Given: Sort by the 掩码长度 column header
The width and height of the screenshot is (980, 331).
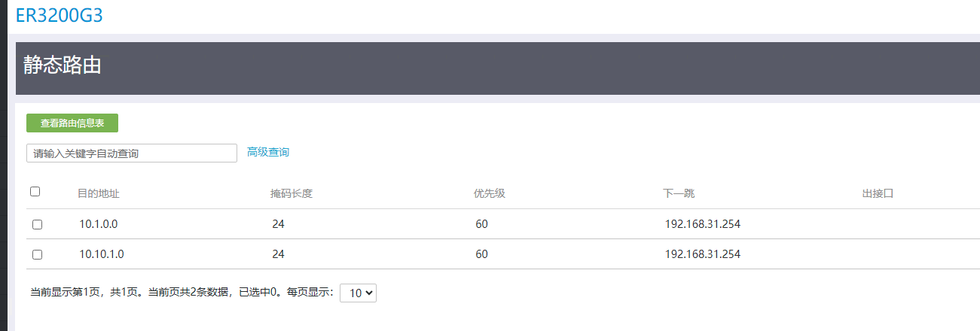Looking at the screenshot, I should coord(292,193).
